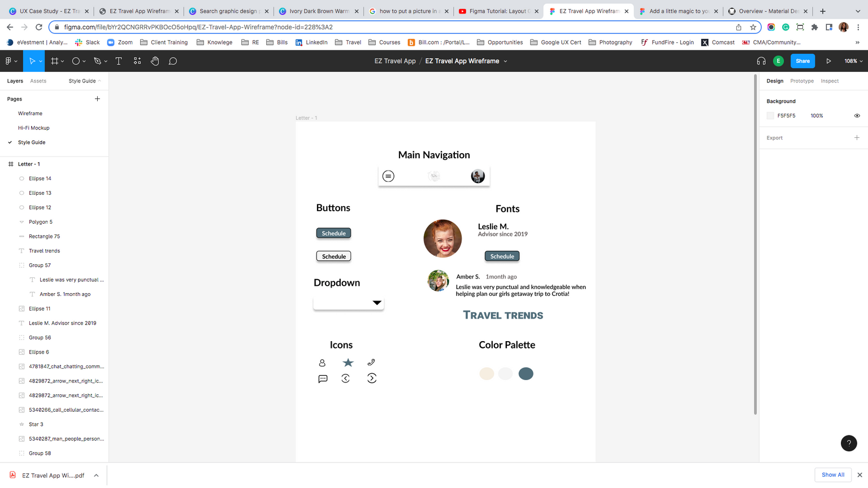The width and height of the screenshot is (868, 488).
Task: Click Show All downloads button
Action: point(832,474)
